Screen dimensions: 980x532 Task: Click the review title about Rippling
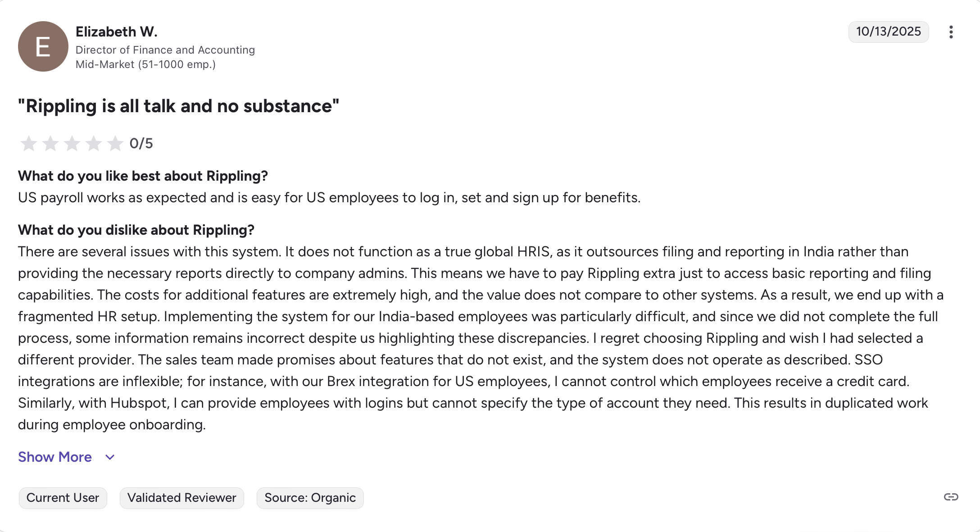click(178, 106)
